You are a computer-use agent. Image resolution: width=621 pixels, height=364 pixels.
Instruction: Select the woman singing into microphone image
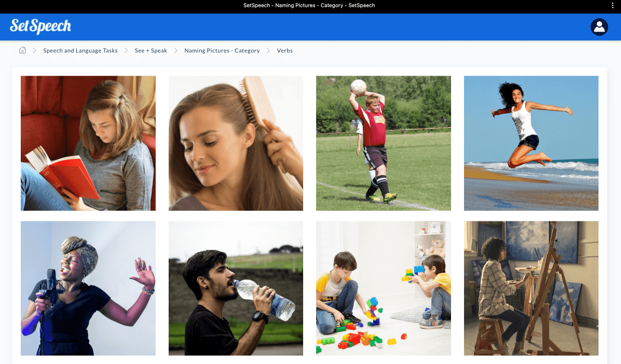point(88,288)
